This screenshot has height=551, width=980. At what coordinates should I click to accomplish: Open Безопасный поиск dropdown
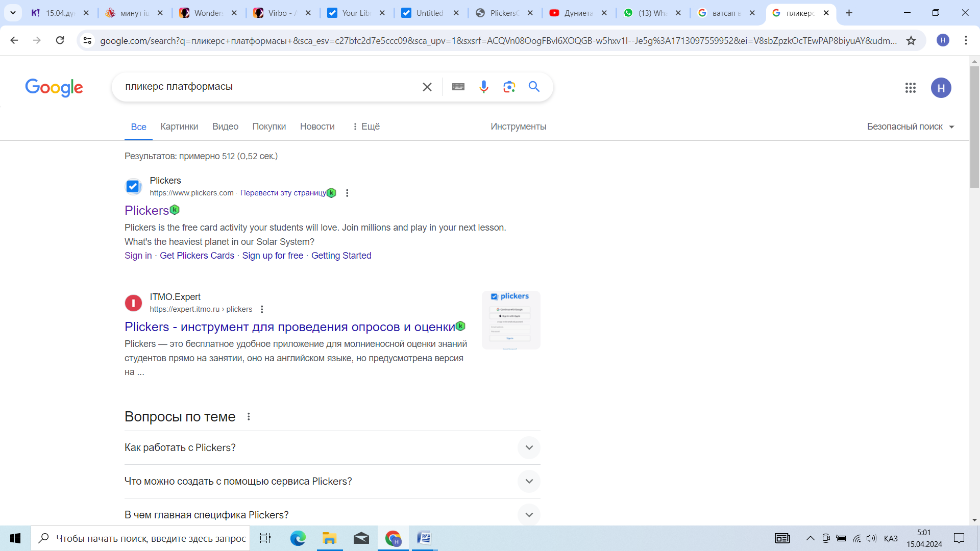coord(910,127)
